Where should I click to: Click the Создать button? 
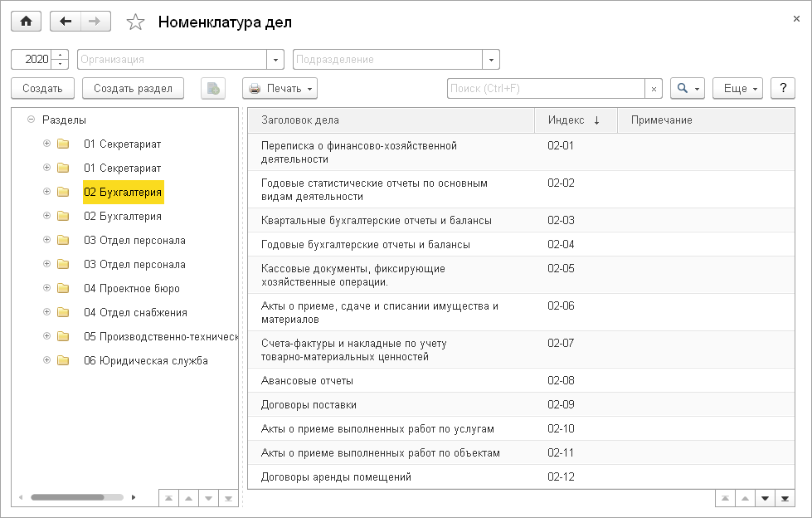pyautogui.click(x=41, y=88)
